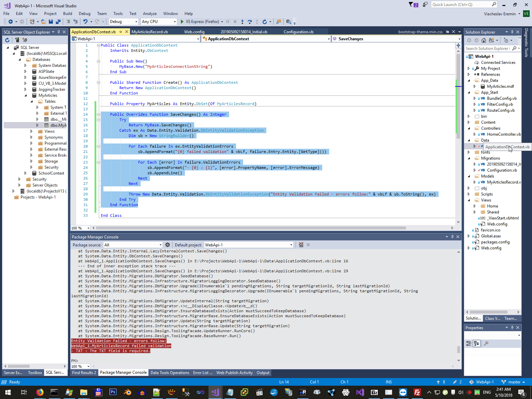Click the Save All toolbar icon
532x399 pixels.
click(x=58, y=22)
